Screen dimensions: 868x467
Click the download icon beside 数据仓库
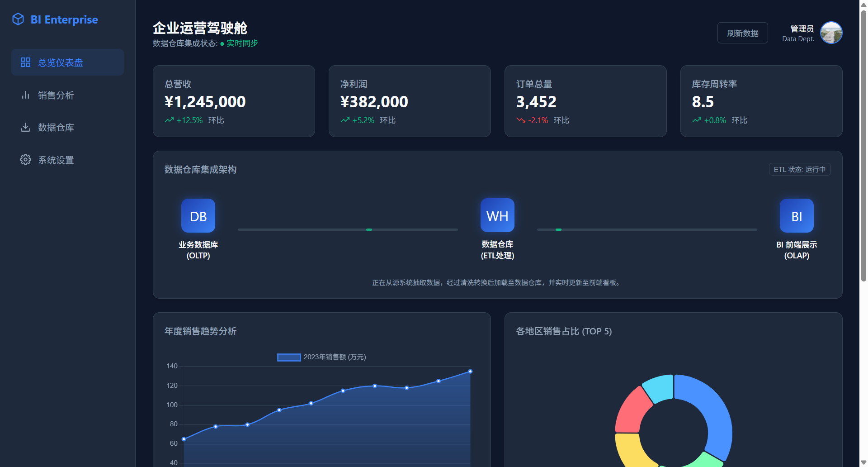pos(25,128)
